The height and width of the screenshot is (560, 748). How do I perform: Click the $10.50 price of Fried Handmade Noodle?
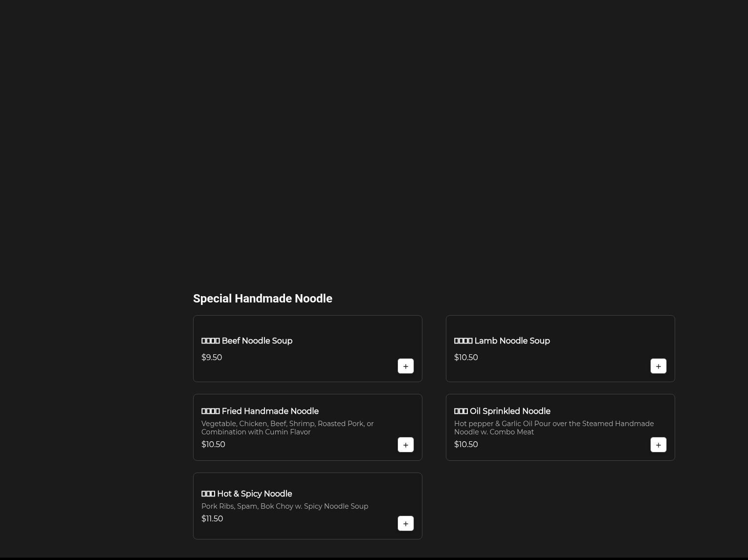pos(213,445)
